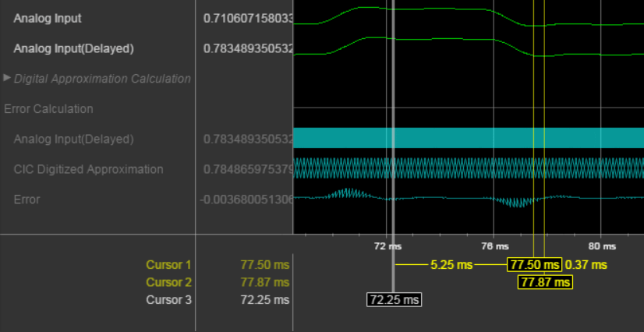
Task: Click the Error waveform value -0.003680051306
Action: coord(246,200)
